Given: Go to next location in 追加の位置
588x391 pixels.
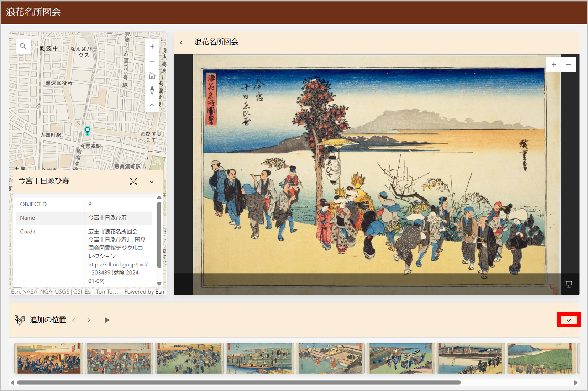Looking at the screenshot, I should [x=89, y=320].
